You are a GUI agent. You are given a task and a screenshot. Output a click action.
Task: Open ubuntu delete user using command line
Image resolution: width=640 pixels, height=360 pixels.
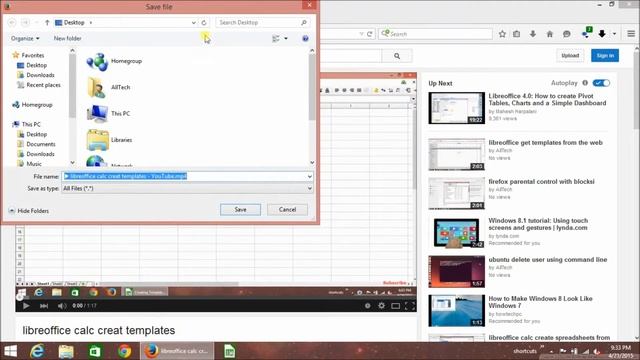click(x=547, y=260)
